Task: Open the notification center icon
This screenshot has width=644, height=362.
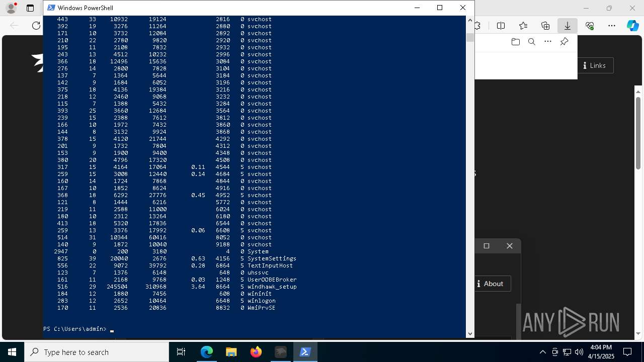Action: tap(627, 352)
